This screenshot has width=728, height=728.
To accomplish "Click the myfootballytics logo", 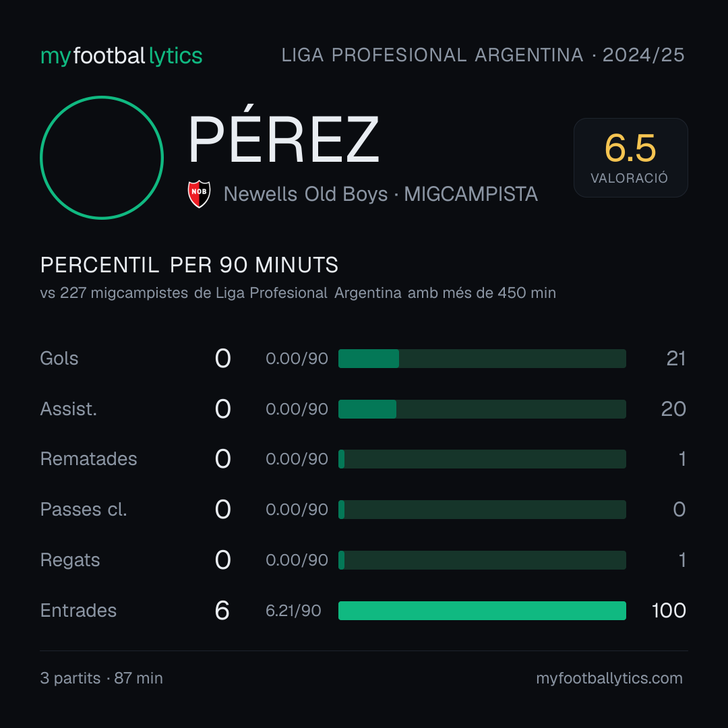I will tap(121, 56).
